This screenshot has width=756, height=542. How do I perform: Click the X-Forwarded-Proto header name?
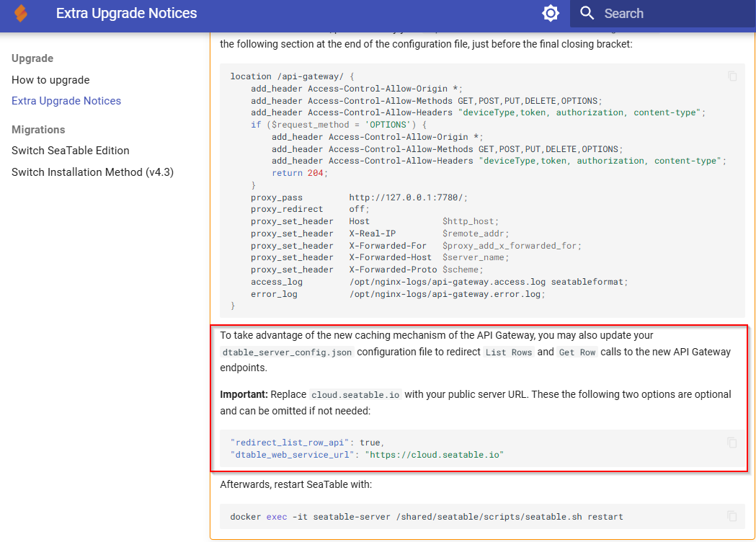393,270
